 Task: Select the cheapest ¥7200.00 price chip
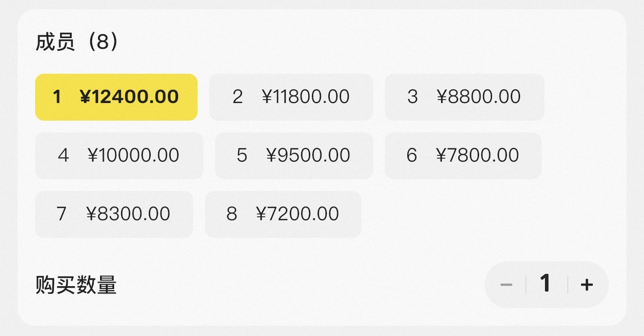coord(282,214)
